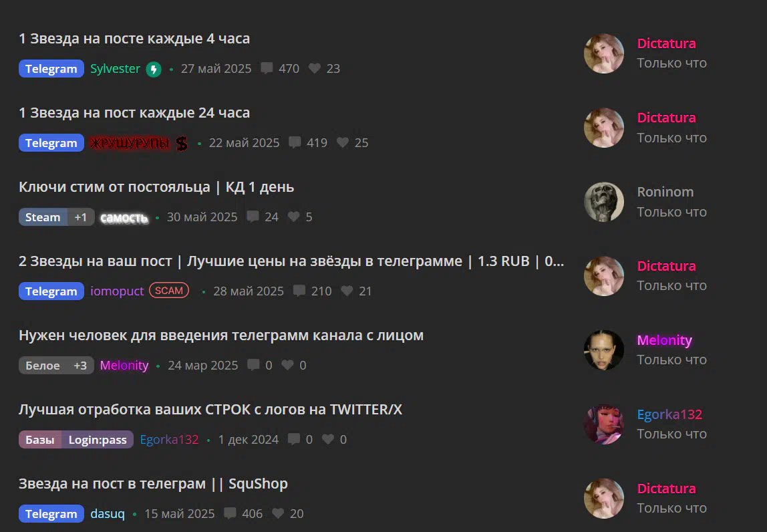Screen dimensions: 767x532
Task: Click the red dollar icon beside ЖРУШУРУПЫ
Action: coord(182,143)
